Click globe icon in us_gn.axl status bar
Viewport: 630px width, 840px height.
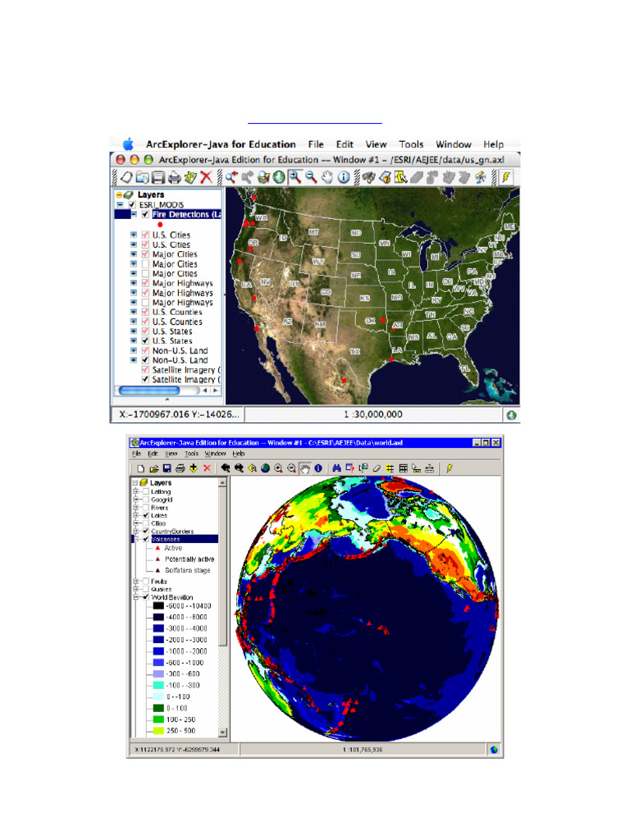(x=512, y=414)
